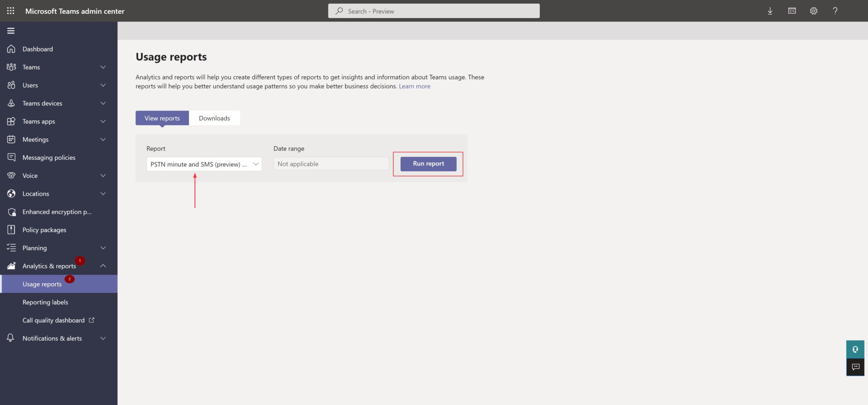The height and width of the screenshot is (405, 868).
Task: Select the View reports tab
Action: pyautogui.click(x=162, y=118)
